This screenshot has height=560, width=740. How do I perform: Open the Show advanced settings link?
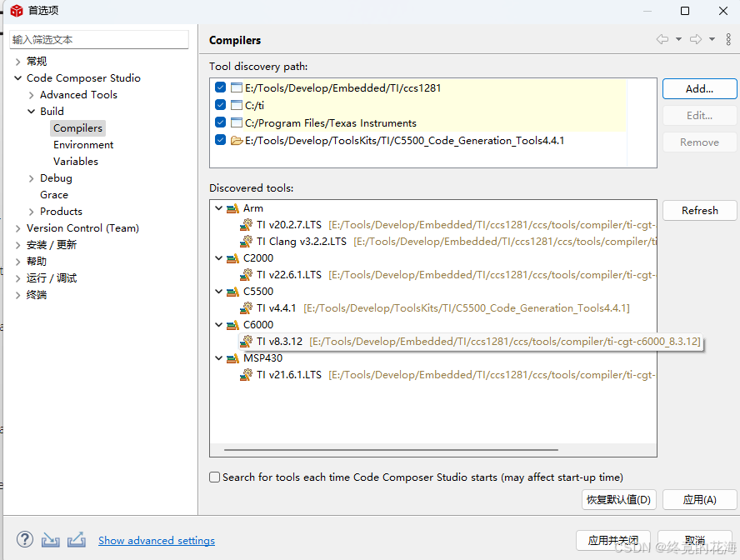pyautogui.click(x=157, y=541)
